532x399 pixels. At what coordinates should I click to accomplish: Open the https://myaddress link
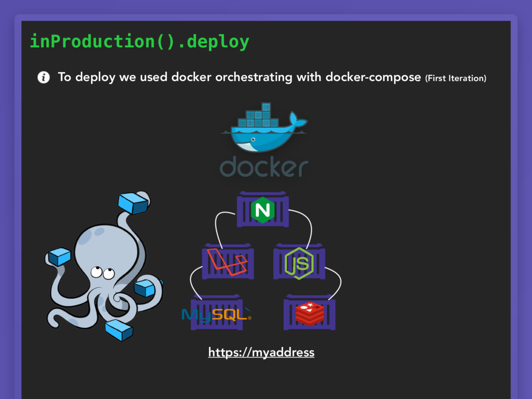click(x=261, y=352)
